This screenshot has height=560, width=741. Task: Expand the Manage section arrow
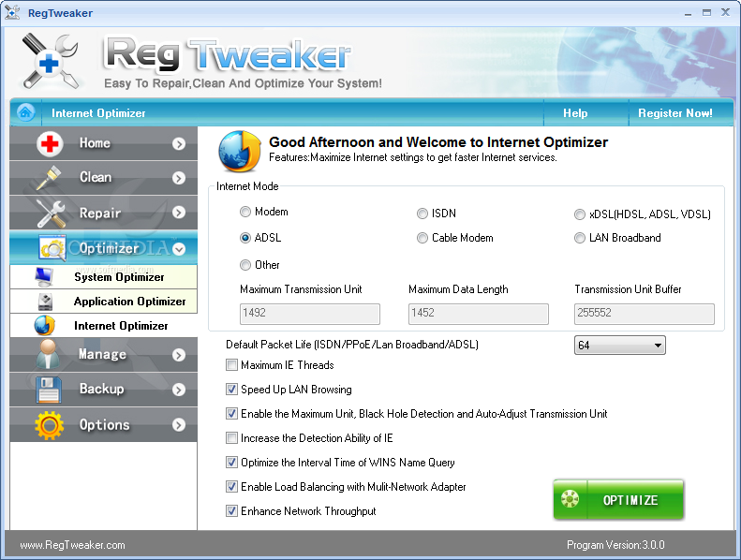[179, 355]
